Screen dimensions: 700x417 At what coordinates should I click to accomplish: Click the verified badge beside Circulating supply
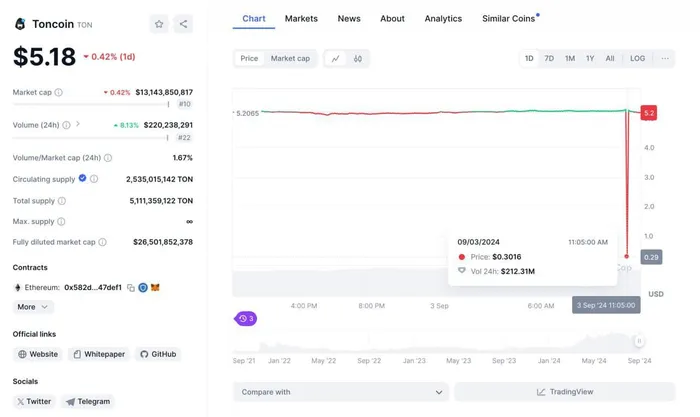(x=83, y=178)
